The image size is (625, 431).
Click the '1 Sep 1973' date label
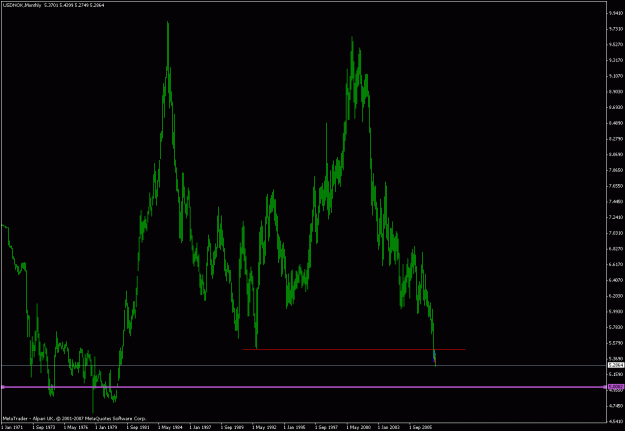tap(43, 427)
